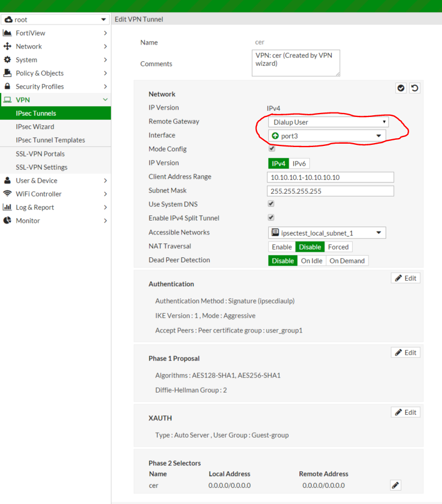Expand the Security Profiles chevron
The image size is (442, 504).
(x=105, y=86)
